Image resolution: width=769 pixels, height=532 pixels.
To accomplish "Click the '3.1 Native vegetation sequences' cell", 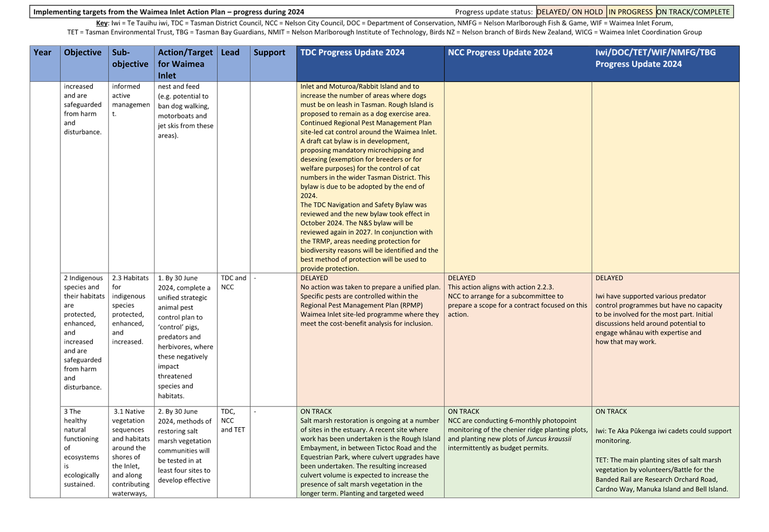I will click(x=131, y=452).
